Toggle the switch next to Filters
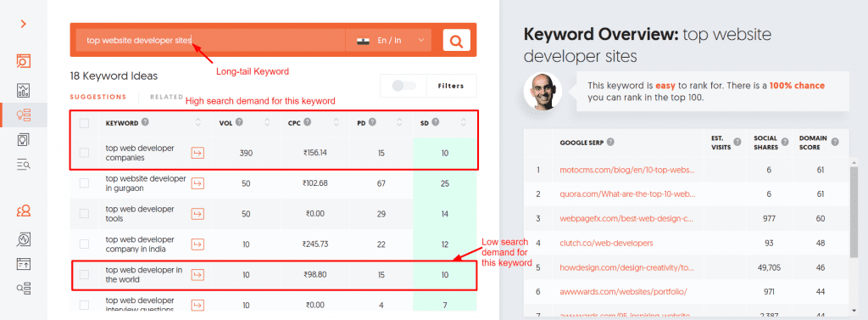 [403, 86]
